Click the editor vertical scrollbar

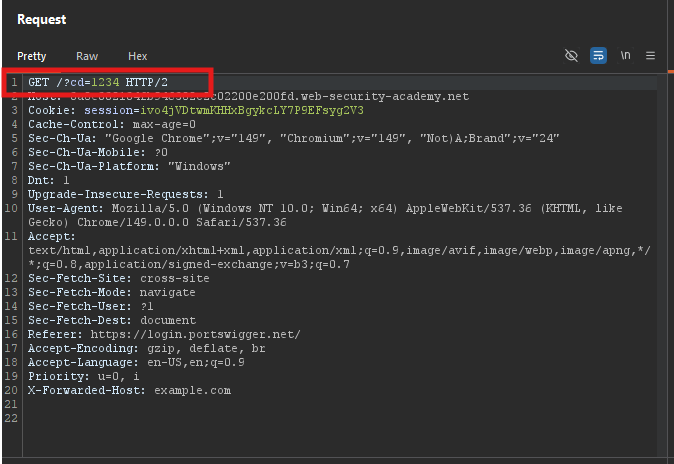pyautogui.click(x=662, y=265)
